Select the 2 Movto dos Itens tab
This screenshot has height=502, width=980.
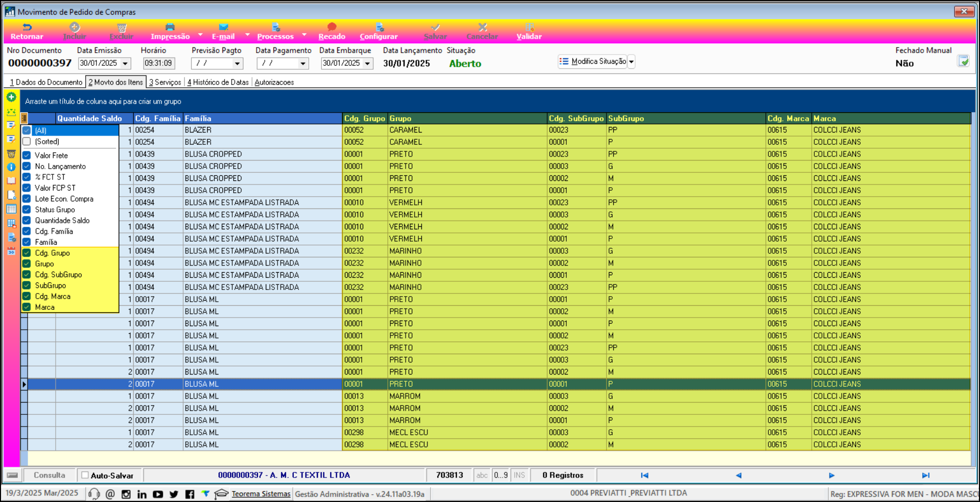coord(116,82)
